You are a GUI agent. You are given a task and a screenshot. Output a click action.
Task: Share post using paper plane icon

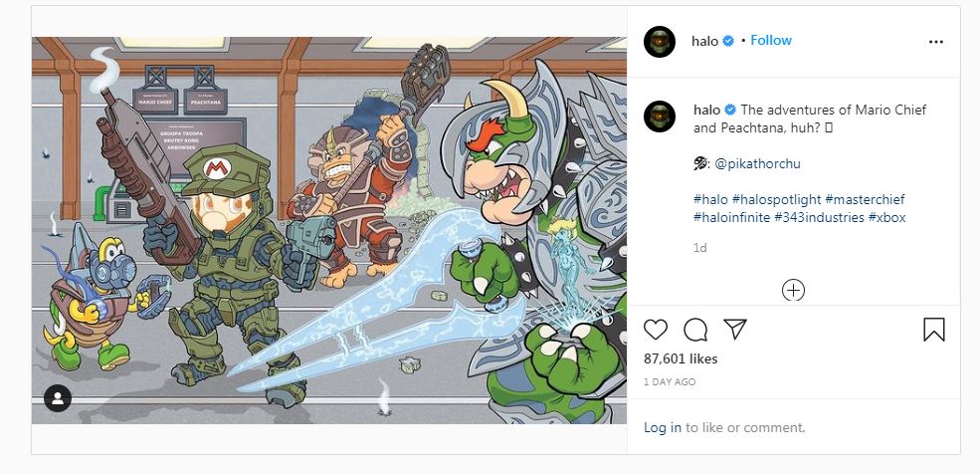click(735, 330)
